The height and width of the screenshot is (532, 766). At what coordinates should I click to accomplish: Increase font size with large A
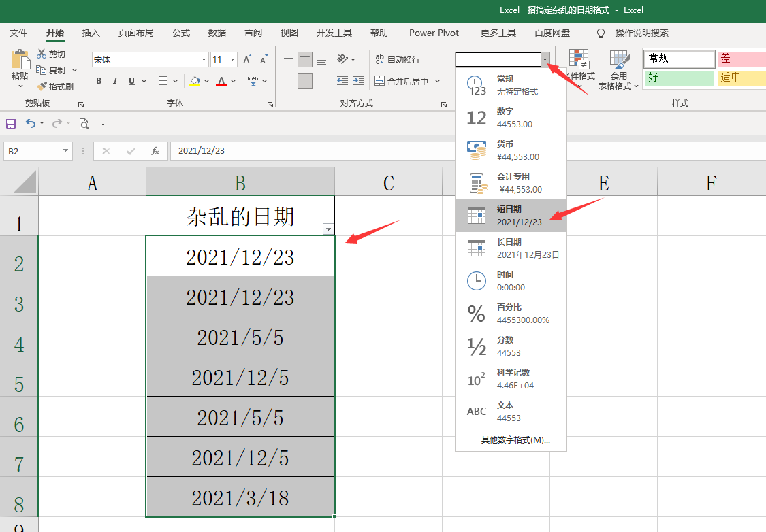click(248, 60)
